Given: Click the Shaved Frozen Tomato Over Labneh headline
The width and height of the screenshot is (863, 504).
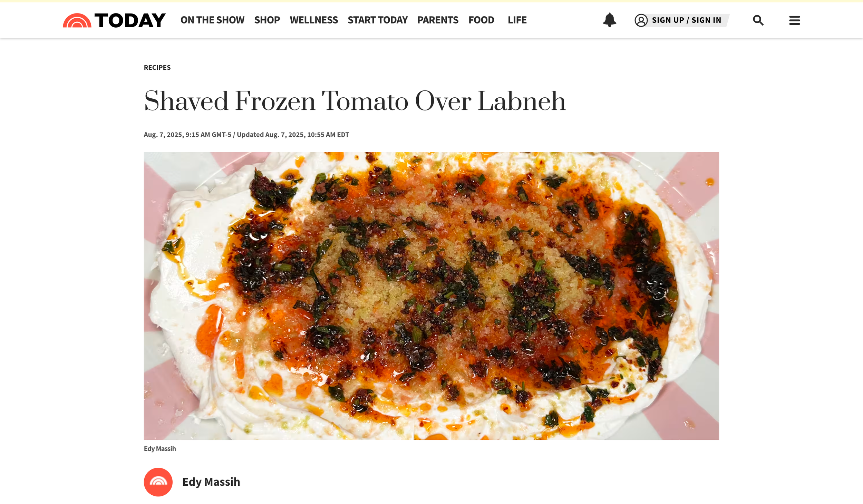Looking at the screenshot, I should click(x=355, y=101).
